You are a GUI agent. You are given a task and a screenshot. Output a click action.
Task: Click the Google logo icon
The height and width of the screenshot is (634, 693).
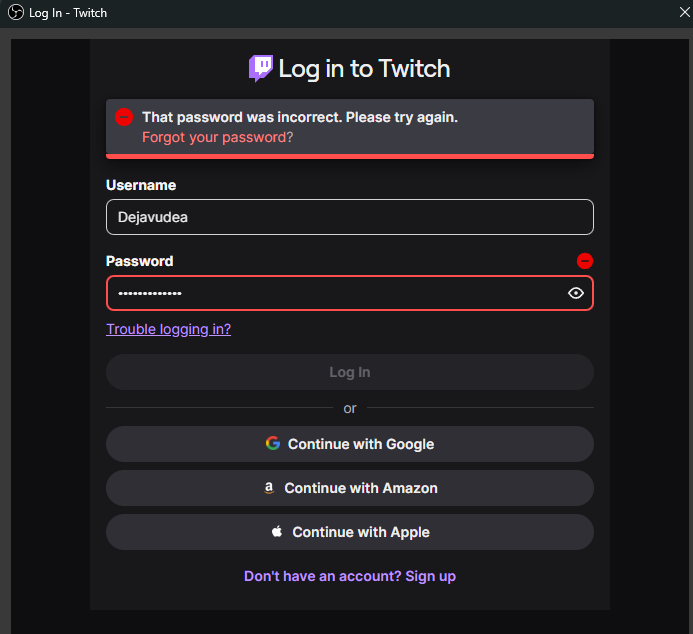(273, 443)
